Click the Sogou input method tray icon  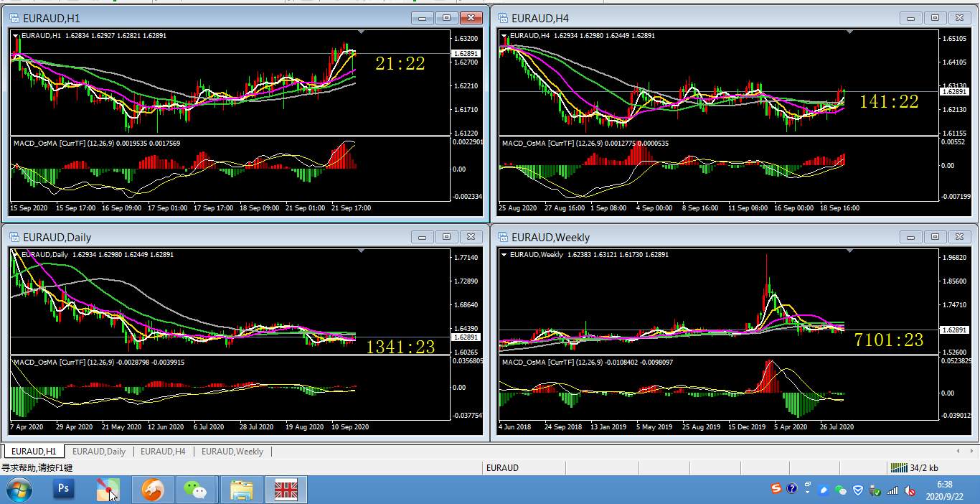776,490
